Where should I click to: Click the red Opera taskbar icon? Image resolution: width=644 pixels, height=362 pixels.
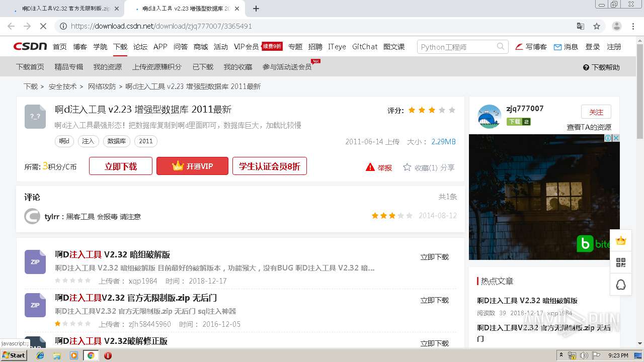tap(108, 355)
